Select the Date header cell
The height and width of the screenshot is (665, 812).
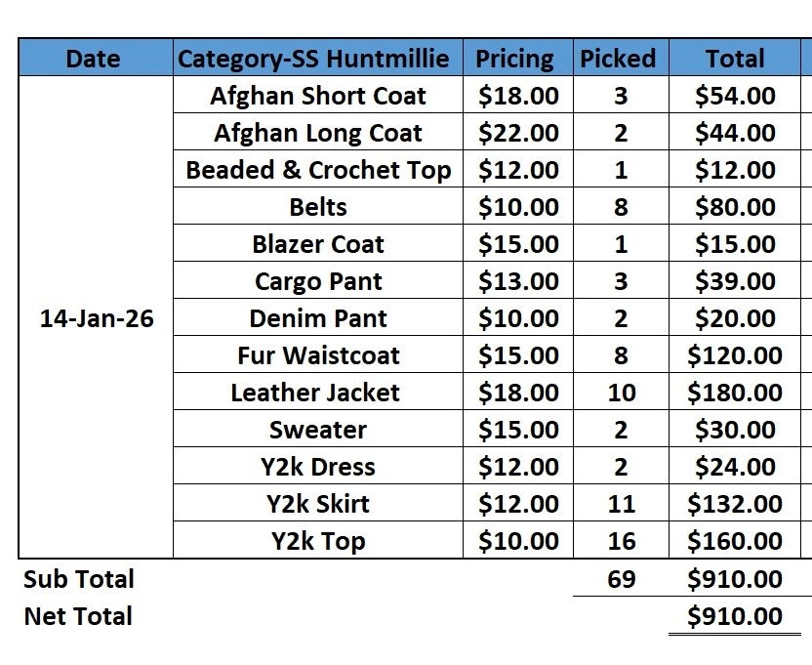tap(96, 58)
